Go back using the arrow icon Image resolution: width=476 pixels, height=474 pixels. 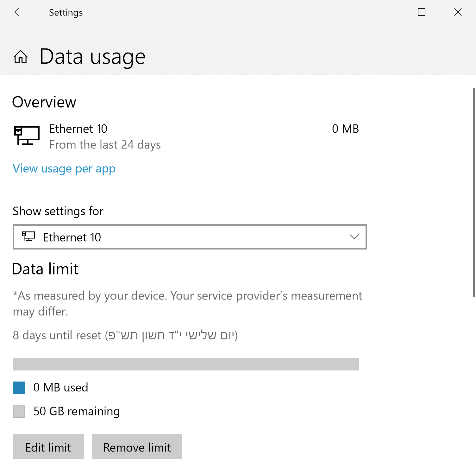click(x=19, y=12)
